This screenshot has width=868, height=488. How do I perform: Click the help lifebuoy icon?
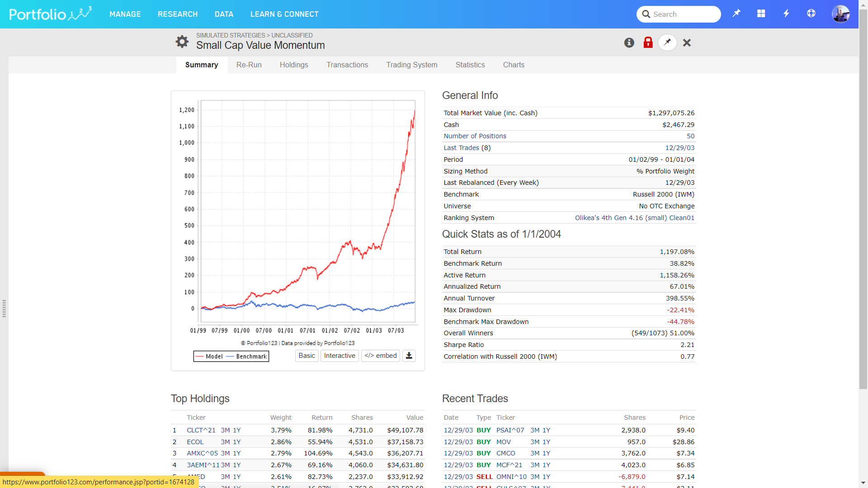click(x=811, y=14)
